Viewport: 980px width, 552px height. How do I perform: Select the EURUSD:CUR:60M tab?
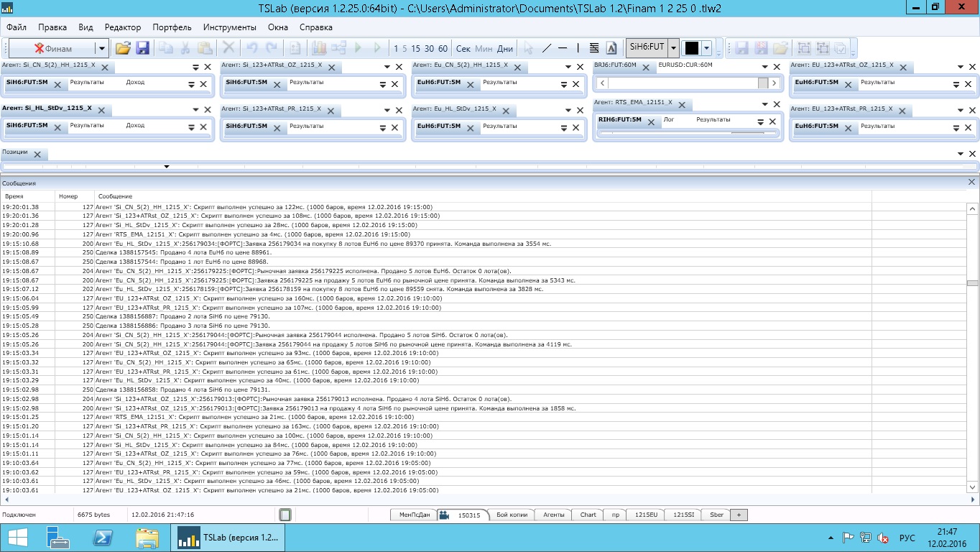click(x=685, y=65)
